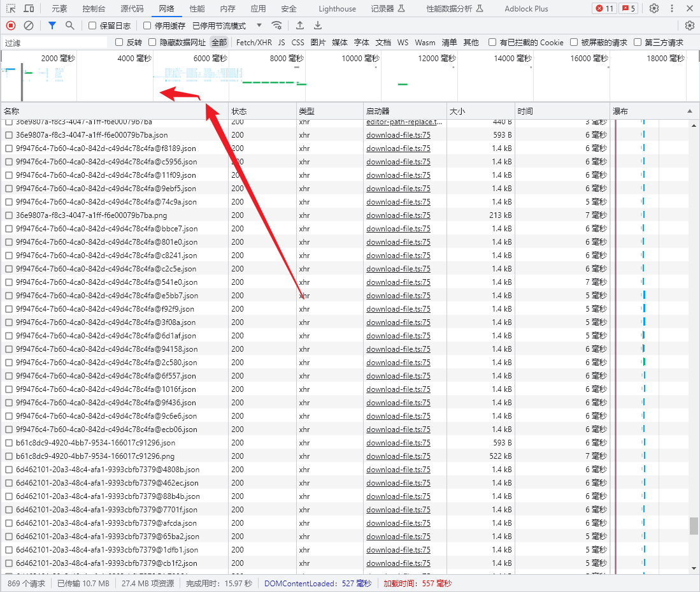The height and width of the screenshot is (592, 700).
Task: Close the DevTools panel
Action: point(690,8)
